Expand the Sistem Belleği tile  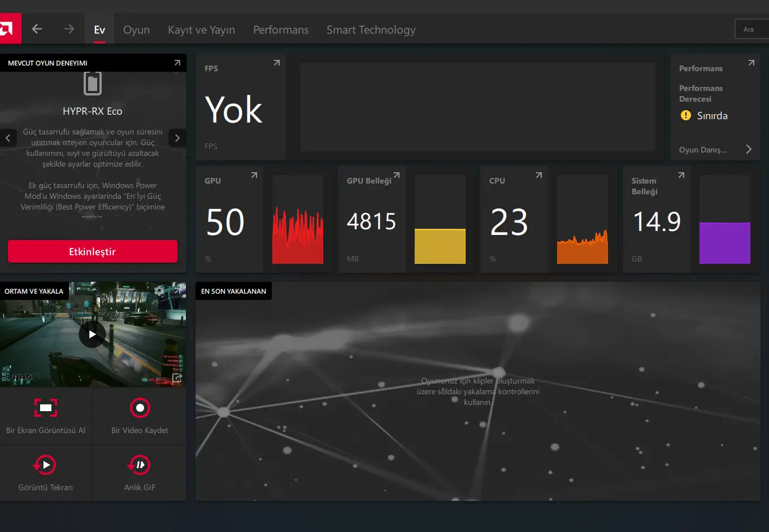681,175
